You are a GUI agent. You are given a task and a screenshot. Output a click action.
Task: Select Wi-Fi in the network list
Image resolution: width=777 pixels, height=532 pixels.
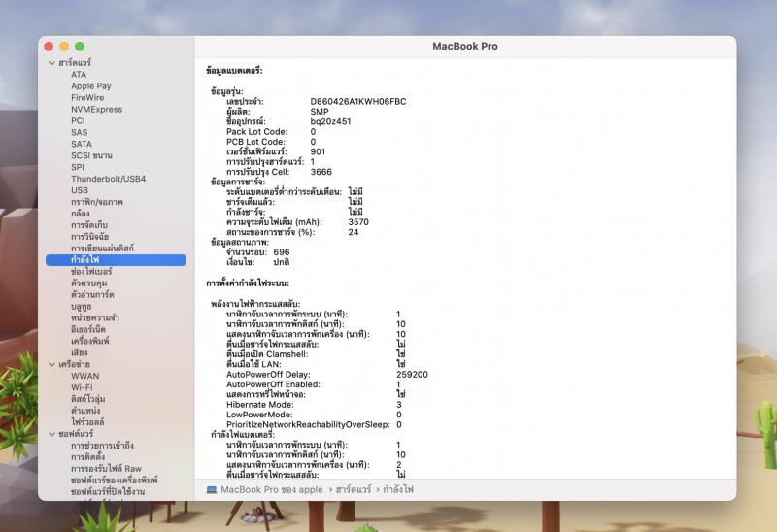pyautogui.click(x=82, y=387)
